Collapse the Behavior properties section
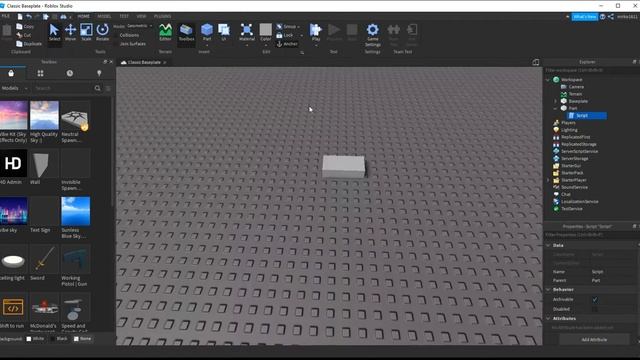Viewport: 640px width, 360px height. (548, 289)
